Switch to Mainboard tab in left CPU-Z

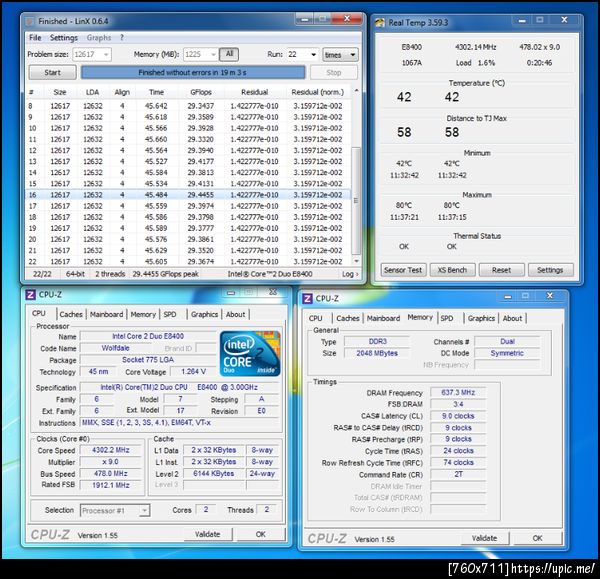(x=106, y=314)
